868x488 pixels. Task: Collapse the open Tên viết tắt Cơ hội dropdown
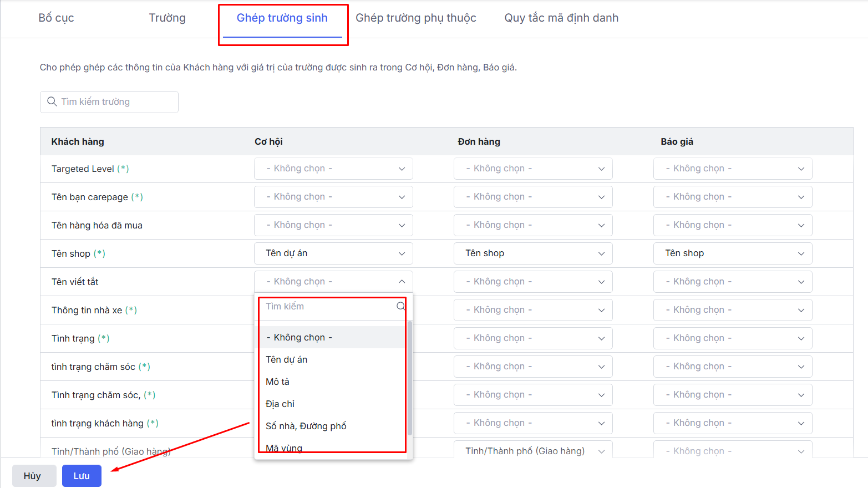coord(402,282)
